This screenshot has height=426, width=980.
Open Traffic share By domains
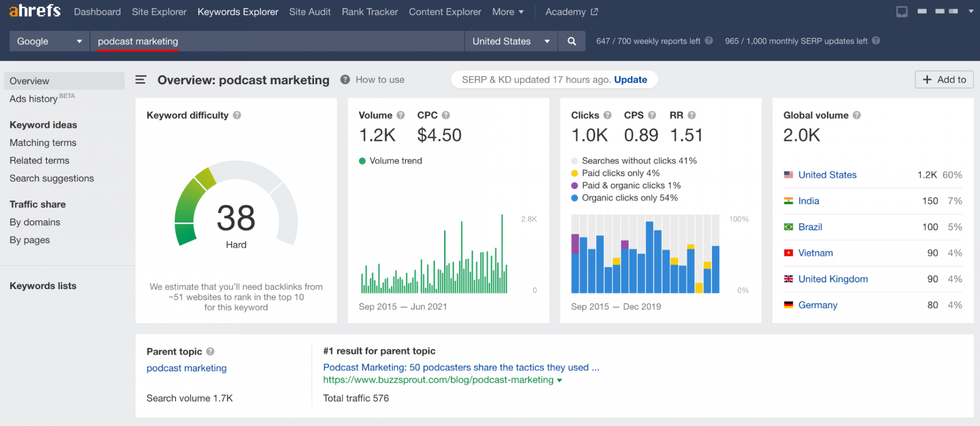pos(35,222)
